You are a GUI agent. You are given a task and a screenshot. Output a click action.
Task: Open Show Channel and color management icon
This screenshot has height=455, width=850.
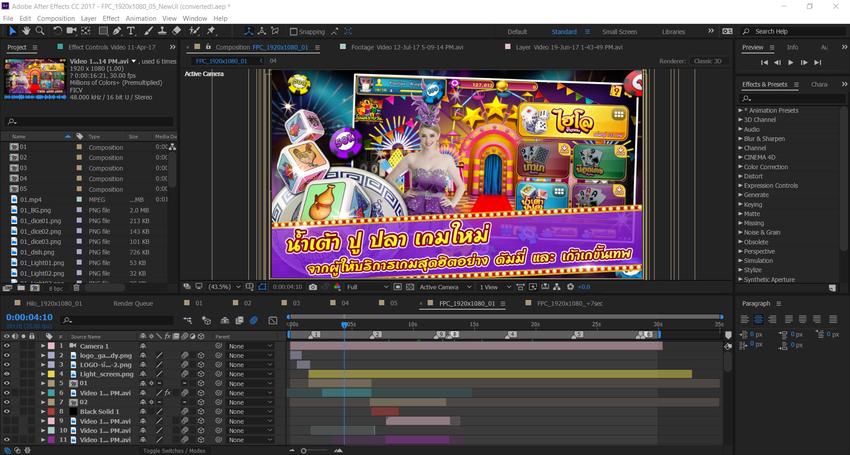pos(337,287)
